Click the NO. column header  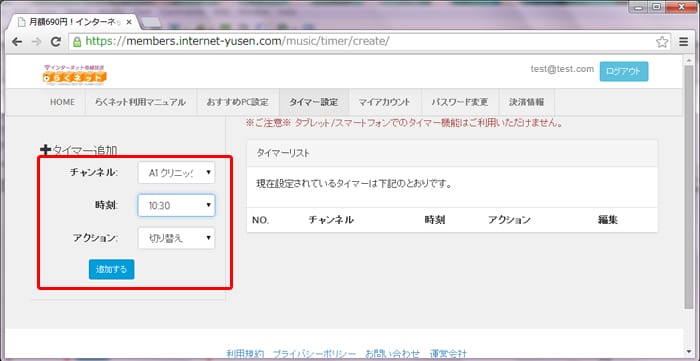[261, 220]
